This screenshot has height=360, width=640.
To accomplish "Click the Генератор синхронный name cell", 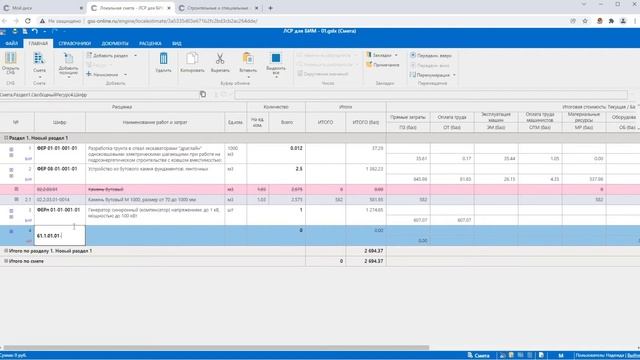I will click(155, 215).
